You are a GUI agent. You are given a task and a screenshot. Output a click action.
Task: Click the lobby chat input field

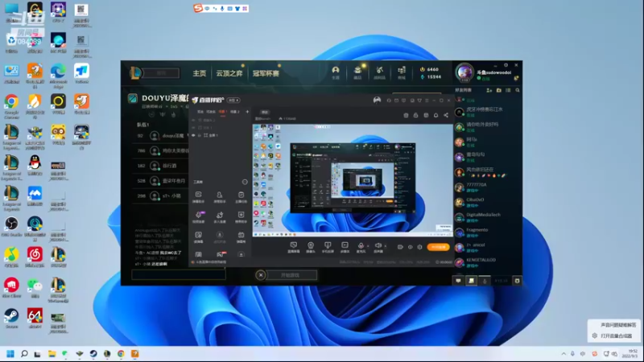click(x=178, y=274)
